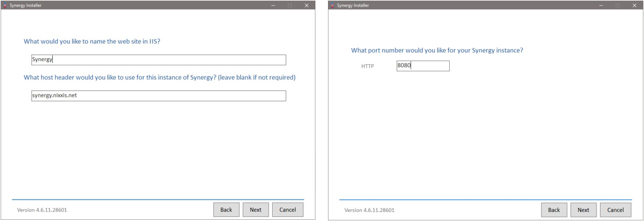This screenshot has width=644, height=221.
Task: Go Back in the port number window
Action: pyautogui.click(x=554, y=210)
